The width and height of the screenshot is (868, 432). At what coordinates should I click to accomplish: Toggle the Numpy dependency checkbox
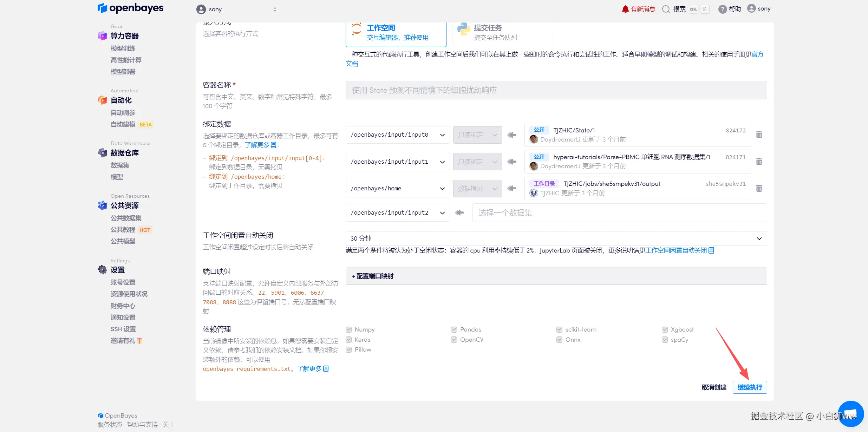[349, 329]
